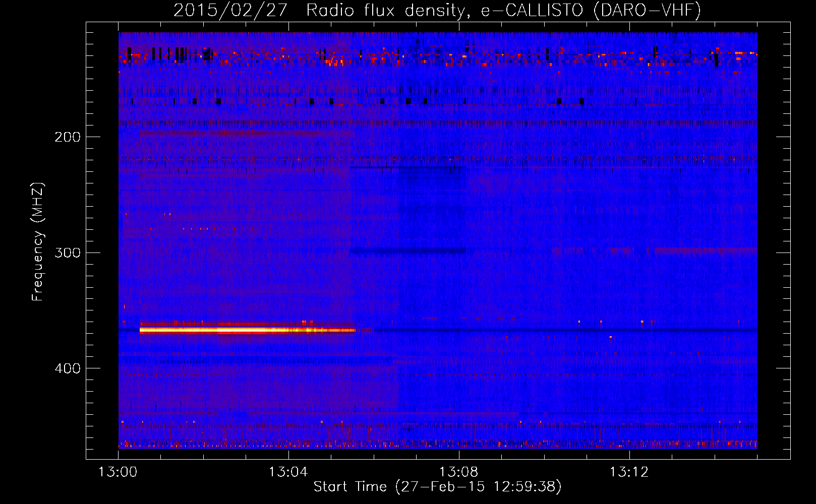Click the bright yellow-white emission band near 365 MHz
816x504 pixels.
[x=247, y=331]
